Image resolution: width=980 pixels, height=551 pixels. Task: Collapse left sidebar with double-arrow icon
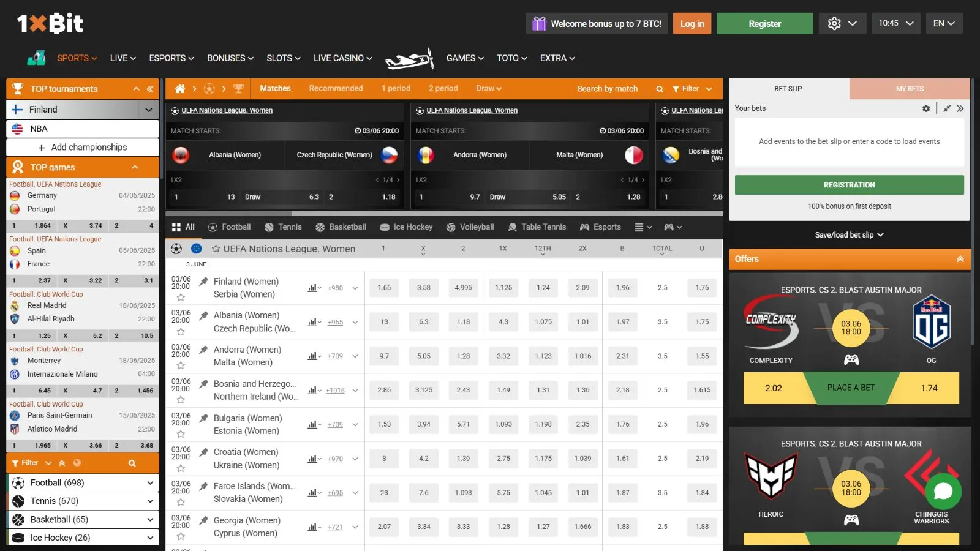pos(150,89)
